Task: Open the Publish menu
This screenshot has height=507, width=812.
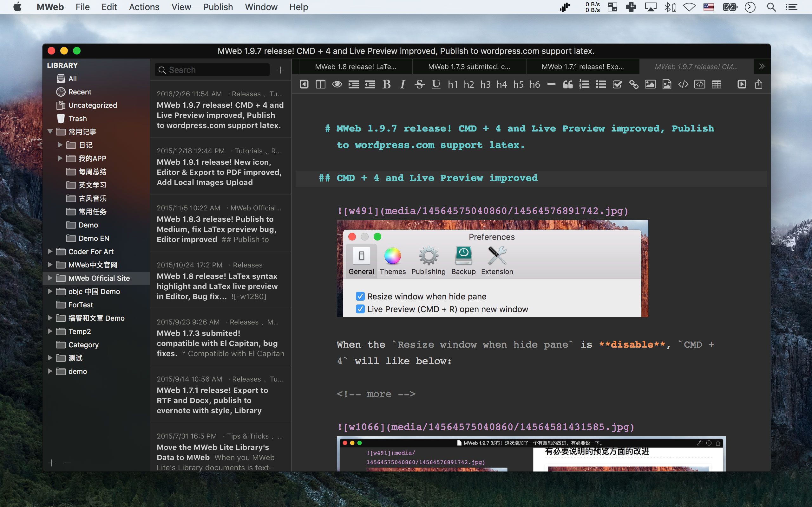Action: [x=218, y=7]
